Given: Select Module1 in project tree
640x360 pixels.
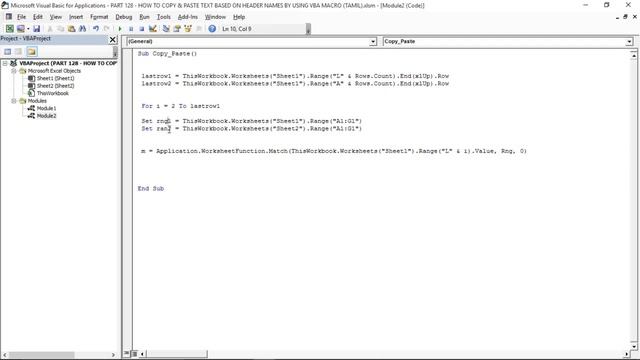Looking at the screenshot, I should click(46, 108).
